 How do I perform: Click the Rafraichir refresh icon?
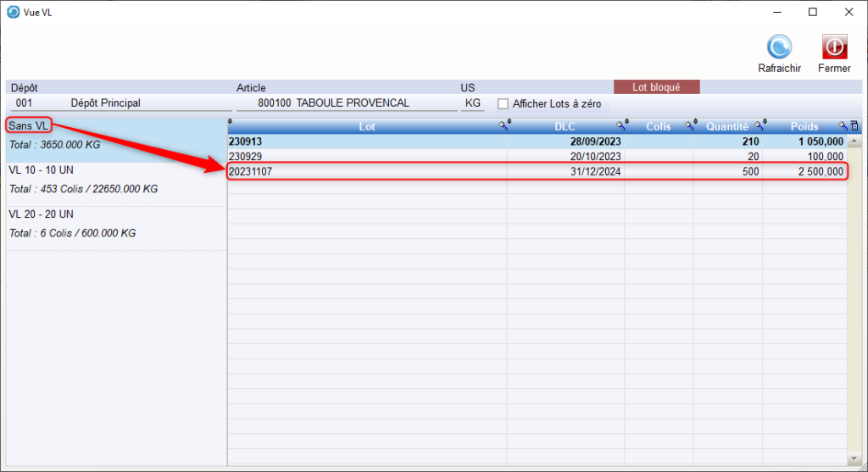click(x=779, y=47)
